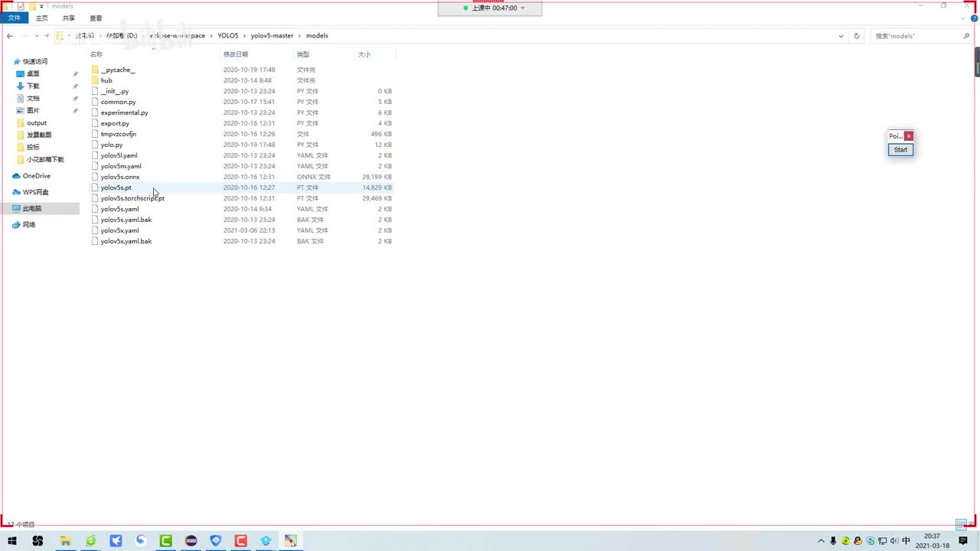Open the 文件 ribbon menu

click(x=15, y=18)
